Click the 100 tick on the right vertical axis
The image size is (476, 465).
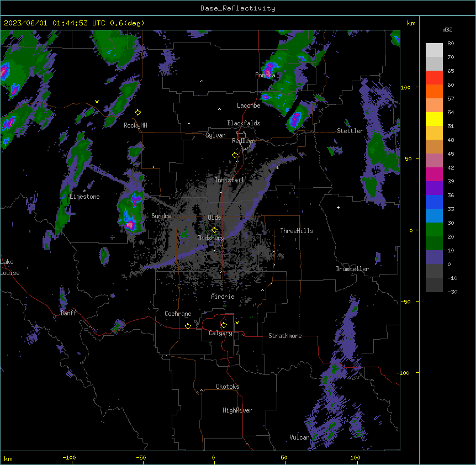tap(405, 87)
